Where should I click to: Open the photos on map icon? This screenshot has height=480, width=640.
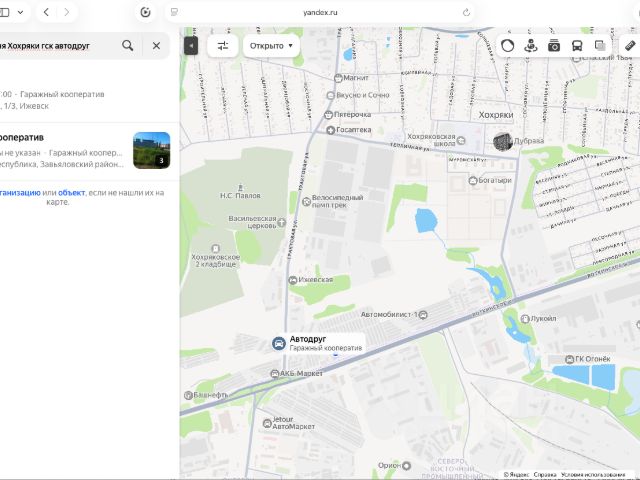pyautogui.click(x=554, y=46)
